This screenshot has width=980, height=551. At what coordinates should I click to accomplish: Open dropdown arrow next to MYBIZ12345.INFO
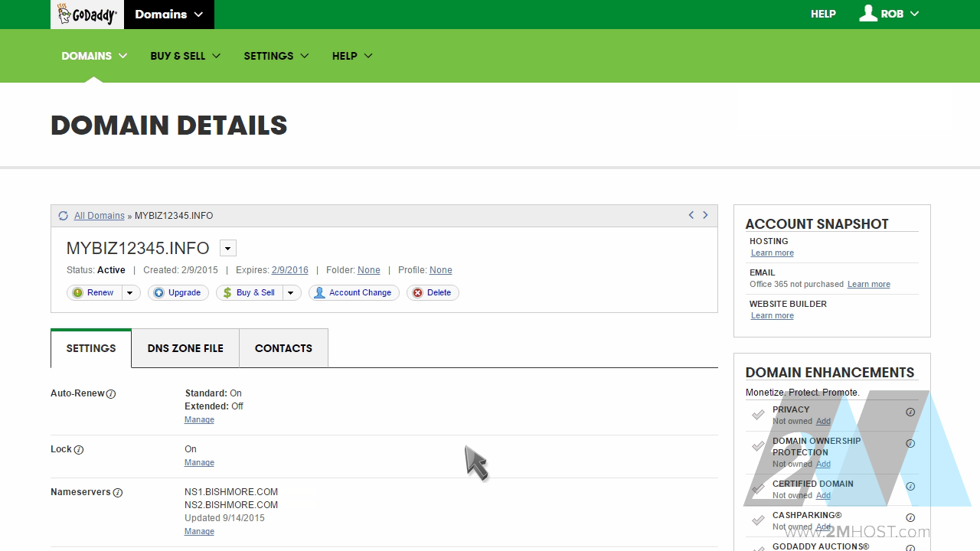tap(228, 248)
